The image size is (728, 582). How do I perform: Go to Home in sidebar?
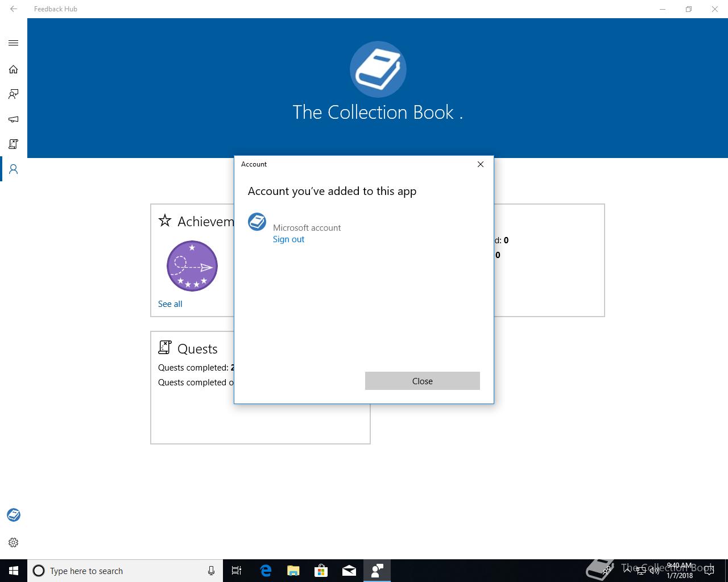click(14, 69)
